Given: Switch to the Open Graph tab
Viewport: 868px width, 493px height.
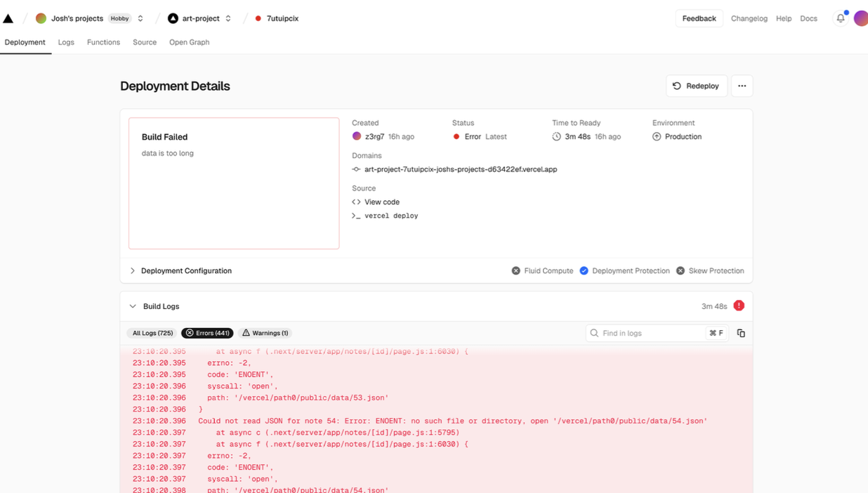Looking at the screenshot, I should click(189, 42).
